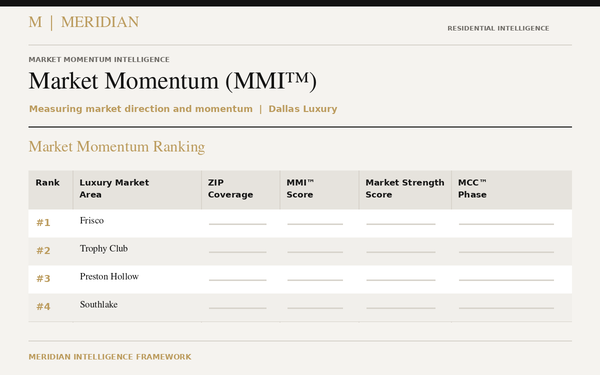Click the RESIDENTIAL INTELLIGENCE header label
600x375 pixels.
(498, 28)
